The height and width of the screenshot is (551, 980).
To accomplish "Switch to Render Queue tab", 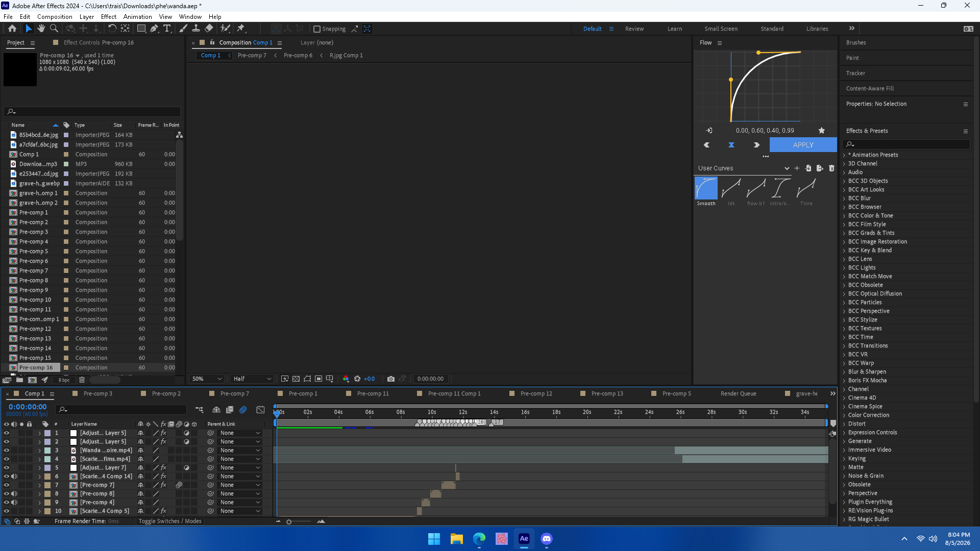I will [738, 394].
